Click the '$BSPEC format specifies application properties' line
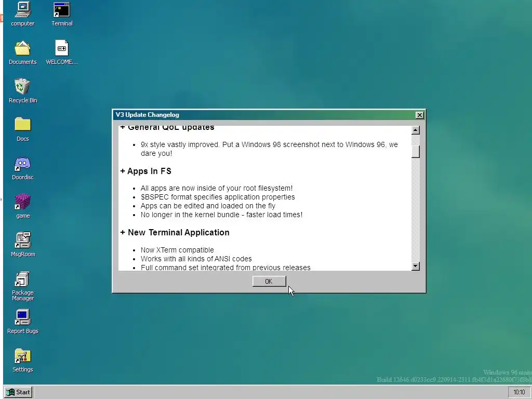 pyautogui.click(x=218, y=197)
